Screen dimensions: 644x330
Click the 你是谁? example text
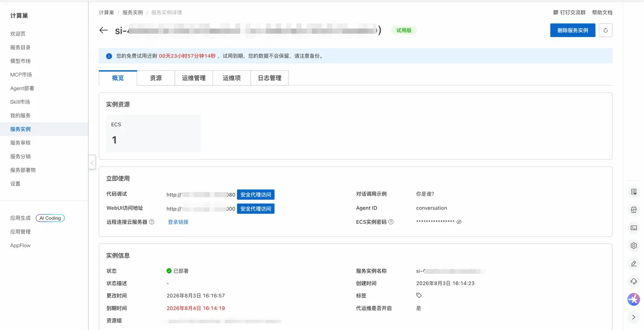coord(425,194)
